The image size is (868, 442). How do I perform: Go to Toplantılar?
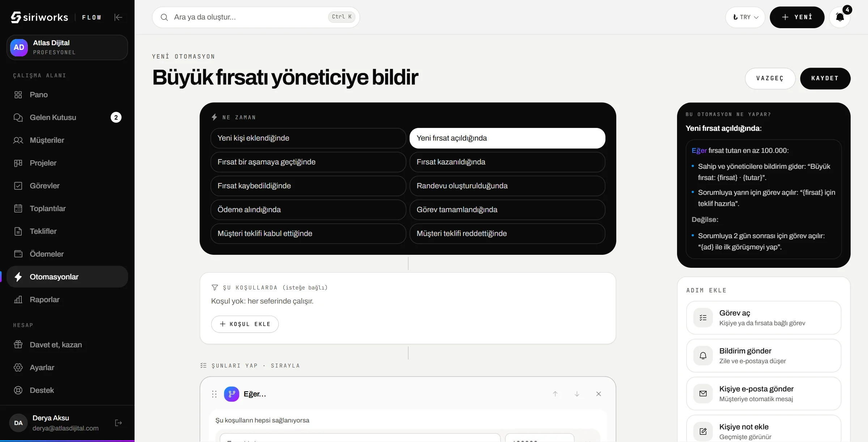coord(67,209)
